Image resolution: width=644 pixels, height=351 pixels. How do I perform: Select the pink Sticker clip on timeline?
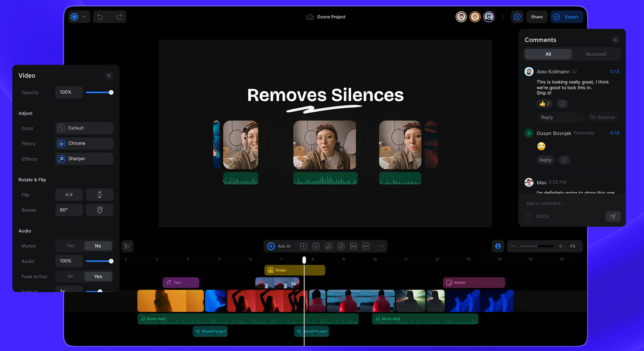(x=474, y=282)
